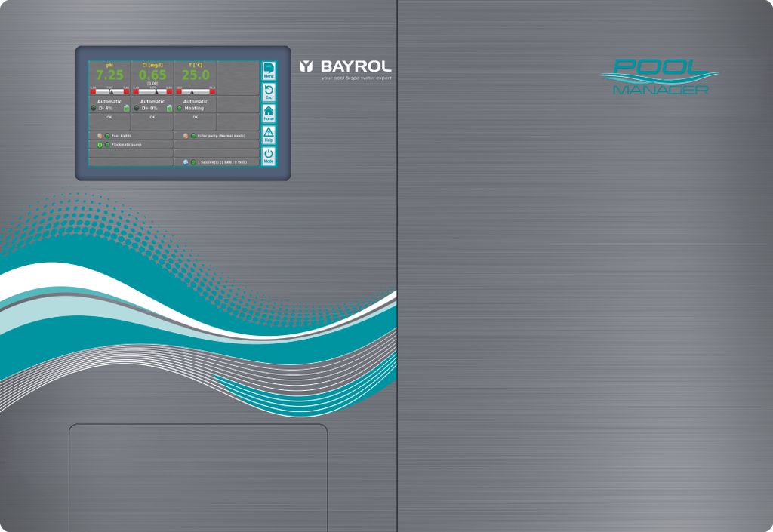Click the green power icon for Flockmatic pump
Image resolution: width=773 pixels, height=532 pixels.
tap(100, 145)
